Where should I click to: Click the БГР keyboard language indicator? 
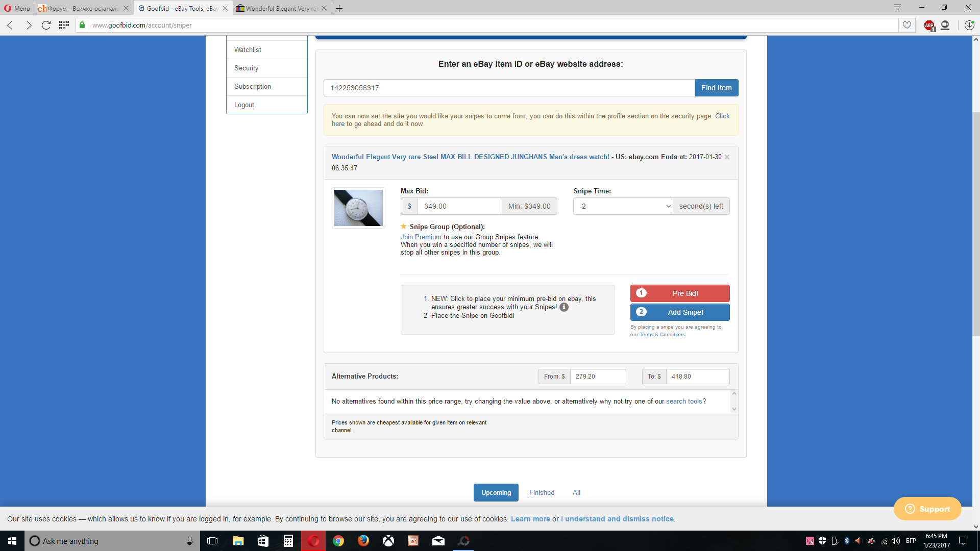click(x=911, y=541)
